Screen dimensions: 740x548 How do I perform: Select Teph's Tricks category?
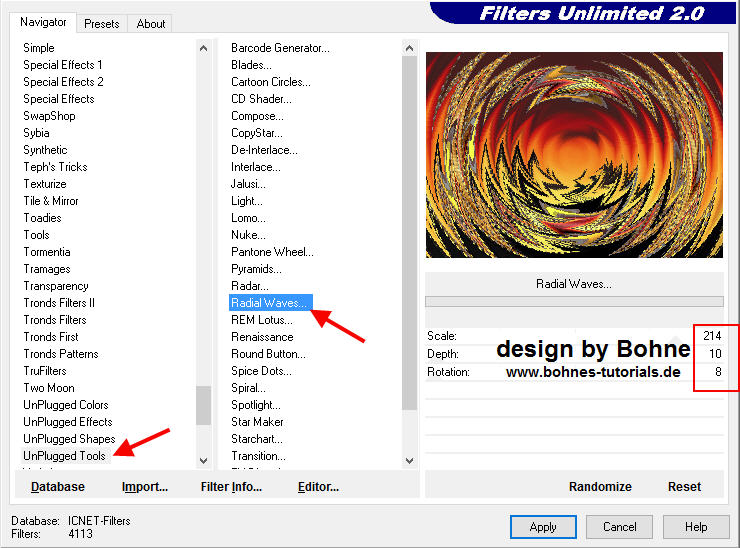click(x=55, y=167)
